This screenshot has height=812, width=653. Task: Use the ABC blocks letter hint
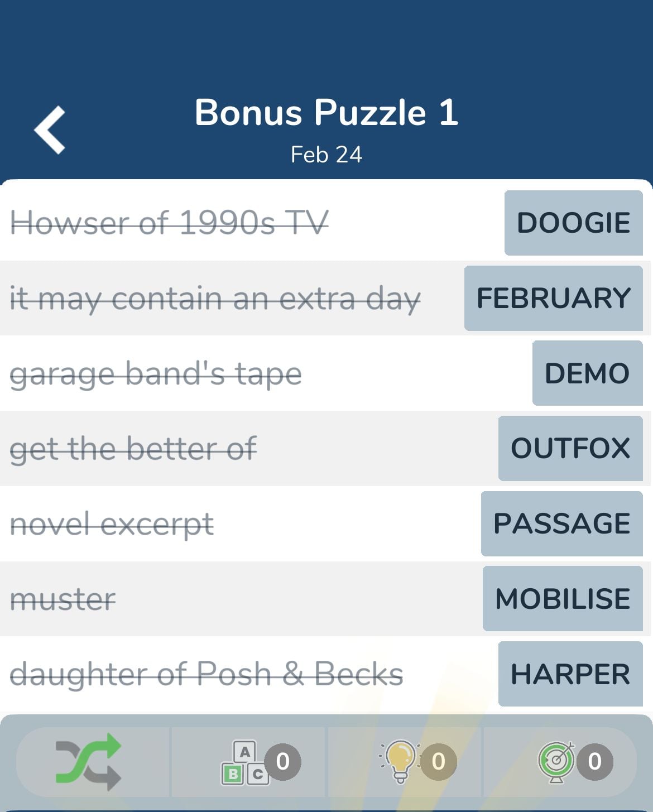click(x=244, y=763)
